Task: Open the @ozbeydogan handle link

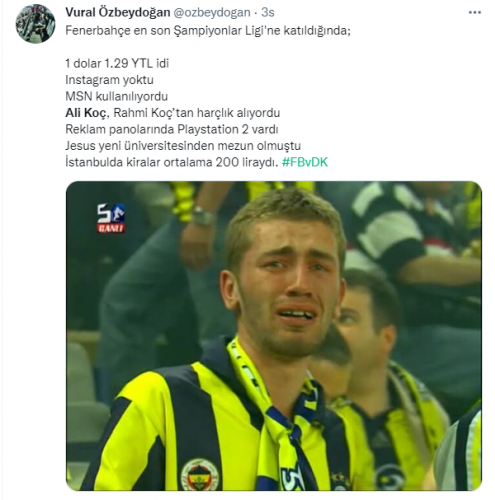Action: click(x=212, y=13)
